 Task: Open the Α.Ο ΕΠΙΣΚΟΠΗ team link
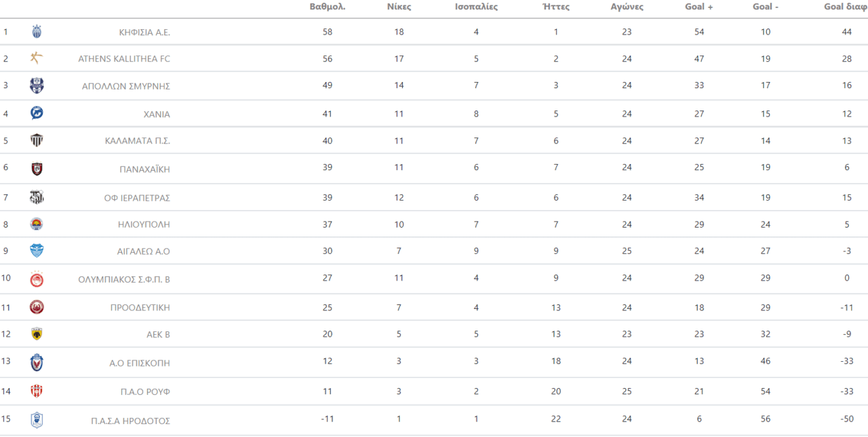tap(140, 363)
